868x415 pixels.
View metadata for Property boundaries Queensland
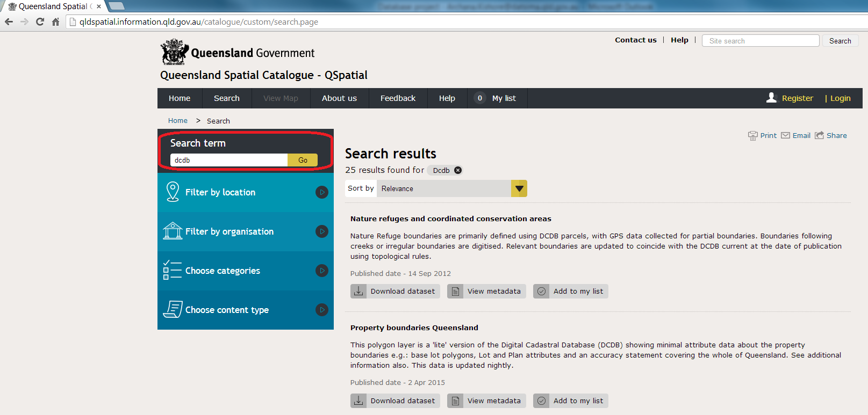coord(486,401)
